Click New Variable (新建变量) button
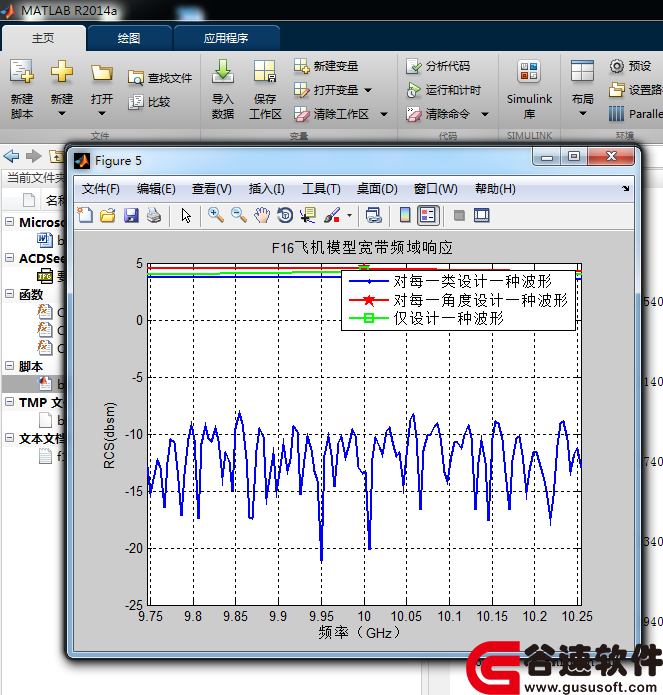The image size is (663, 695). (326, 66)
